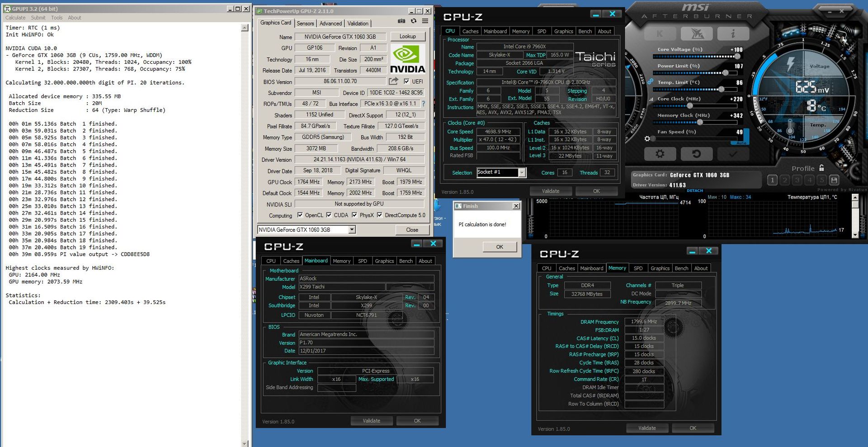Switch to the Validation tab in GPU-Z
The image size is (868, 447).
[x=358, y=24]
